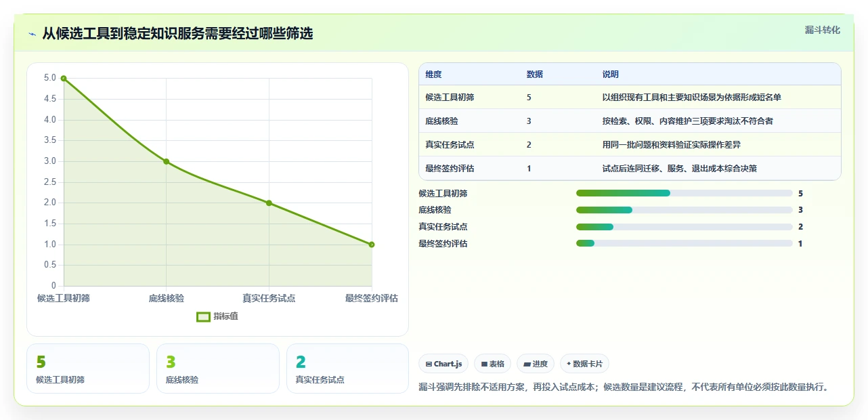This screenshot has width=868, height=420.
Task: Open the card showing 2 真实任务试点
Action: pyautogui.click(x=348, y=369)
